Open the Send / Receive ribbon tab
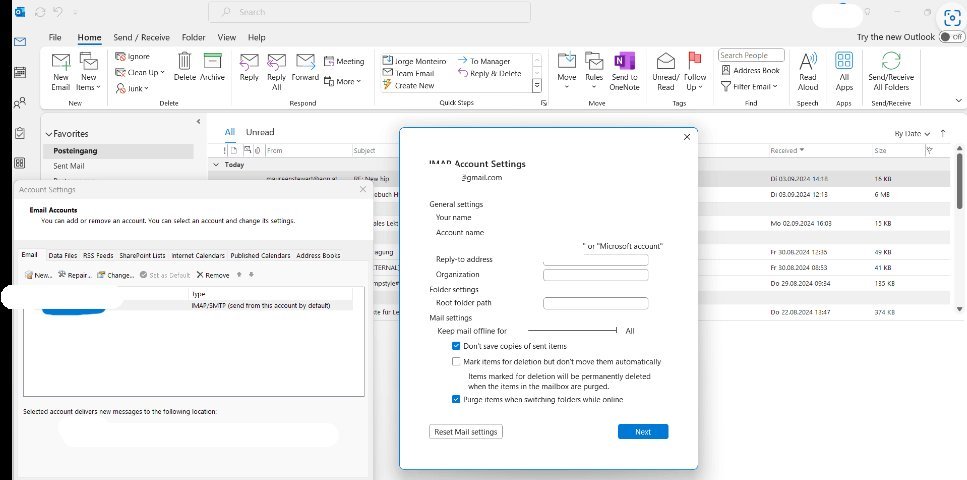 141,38
